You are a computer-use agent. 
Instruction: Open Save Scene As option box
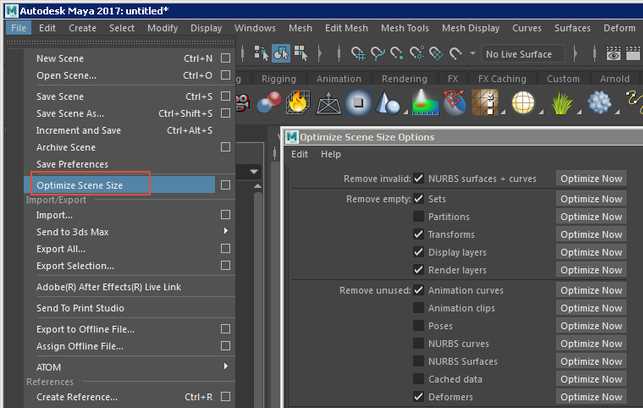point(226,113)
